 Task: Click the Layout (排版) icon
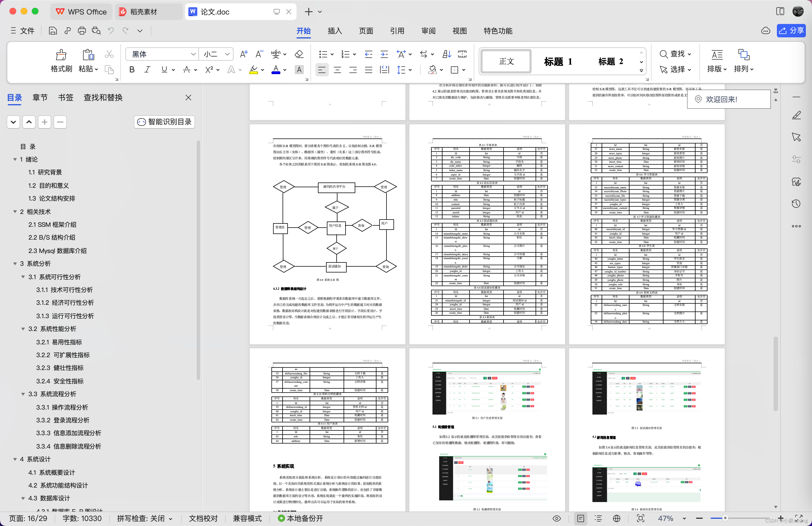[x=717, y=55]
